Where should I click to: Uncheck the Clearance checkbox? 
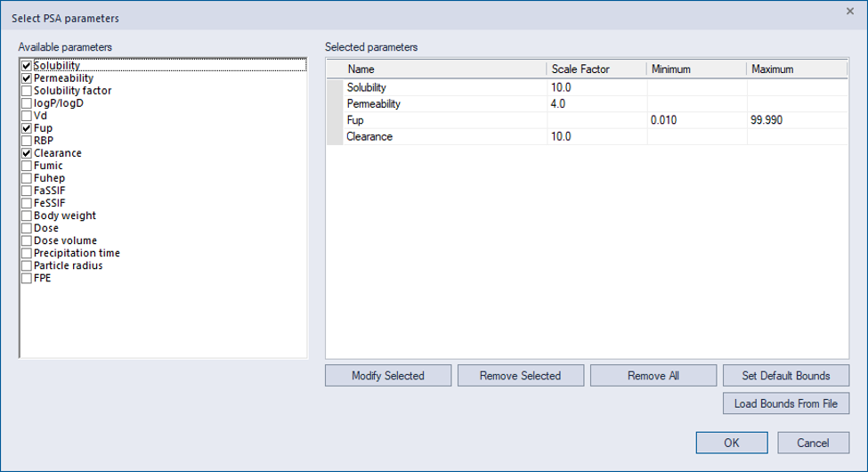pyautogui.click(x=26, y=153)
